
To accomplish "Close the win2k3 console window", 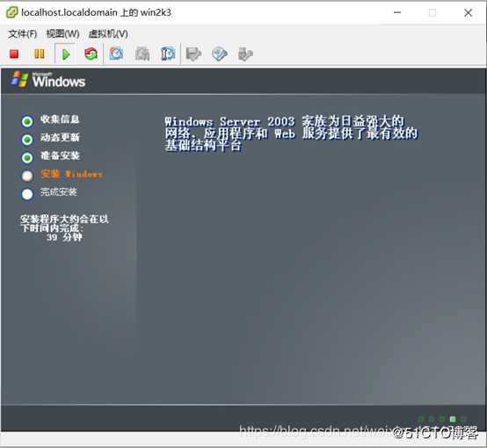I will [468, 12].
